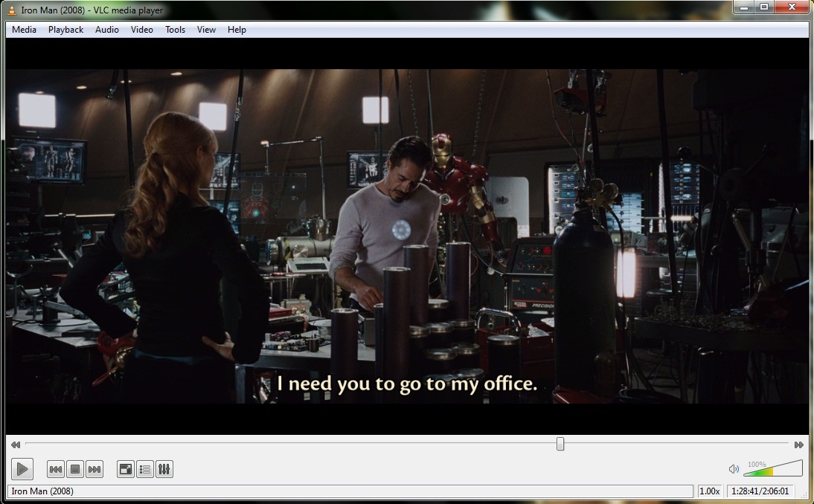Click the VLC cone icon in titlebar
The image size is (814, 504).
pyautogui.click(x=9, y=10)
